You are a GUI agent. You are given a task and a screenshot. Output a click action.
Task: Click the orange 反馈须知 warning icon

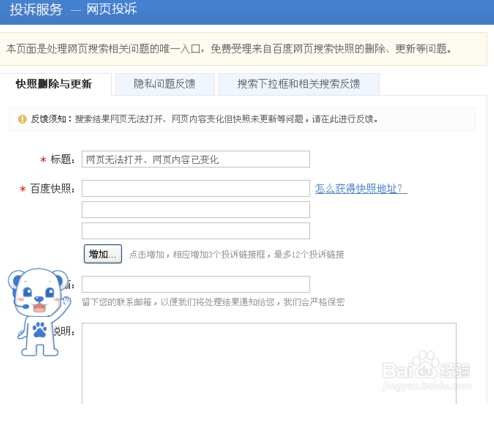pos(22,119)
